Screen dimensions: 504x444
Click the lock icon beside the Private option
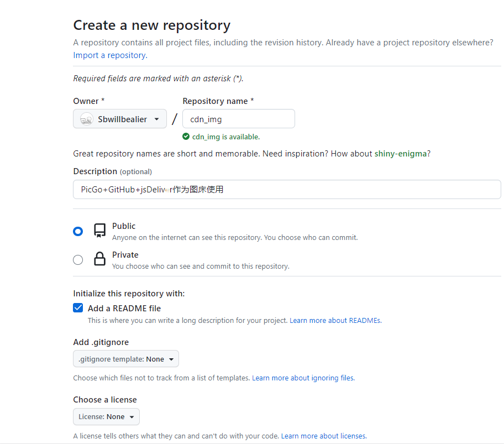pos(99,259)
